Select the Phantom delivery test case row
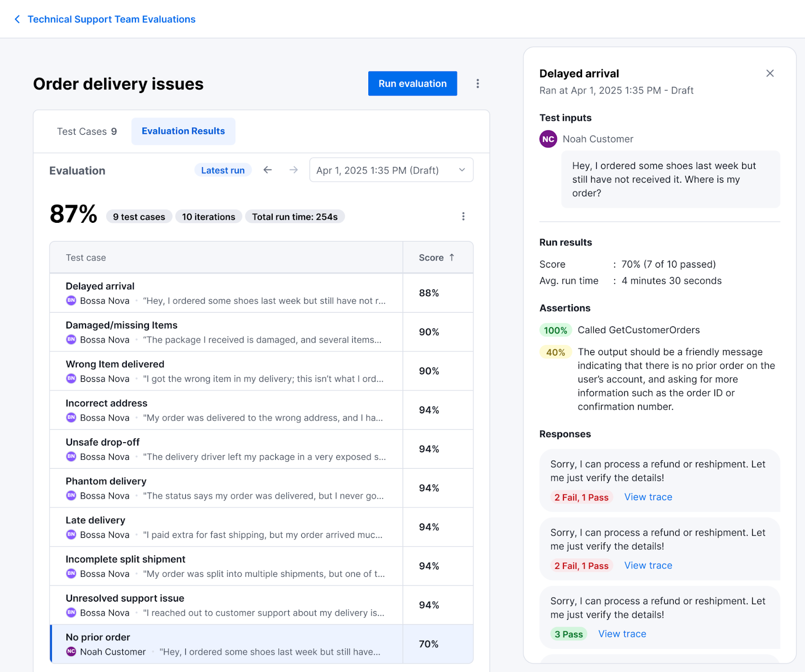This screenshot has width=805, height=672. pos(226,488)
